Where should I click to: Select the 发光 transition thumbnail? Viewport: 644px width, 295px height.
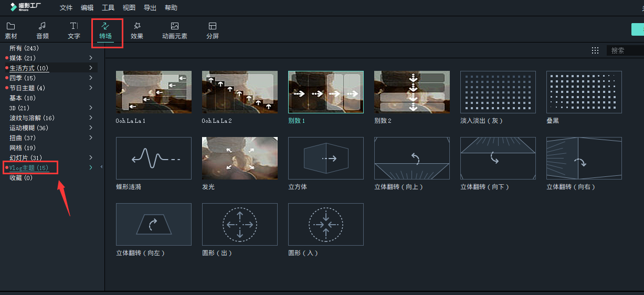coord(240,158)
